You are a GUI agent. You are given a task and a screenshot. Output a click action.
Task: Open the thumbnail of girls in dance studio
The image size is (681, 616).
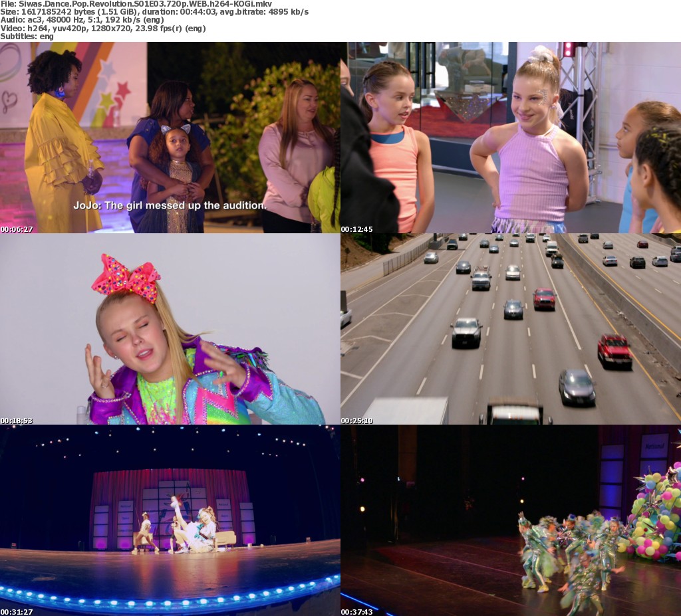click(511, 137)
